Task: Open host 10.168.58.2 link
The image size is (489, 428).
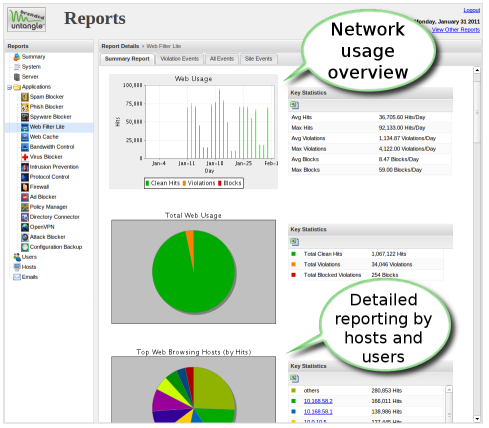Action: [x=318, y=401]
